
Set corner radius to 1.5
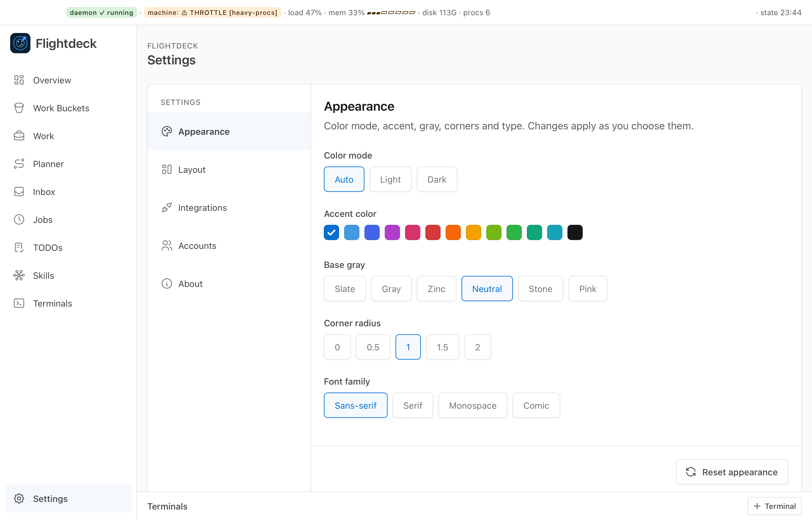(442, 347)
